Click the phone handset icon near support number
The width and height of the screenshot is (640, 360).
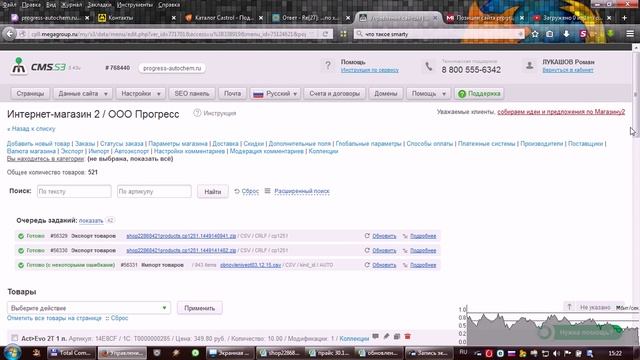429,66
